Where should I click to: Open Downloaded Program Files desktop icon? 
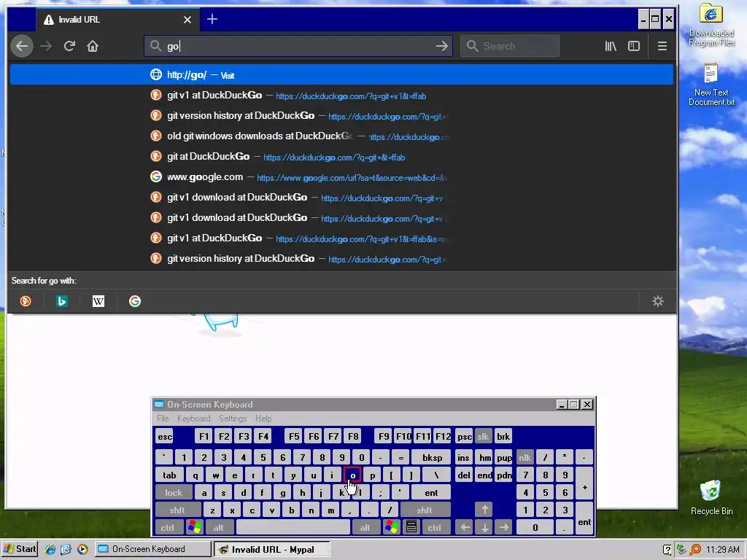coord(711,25)
